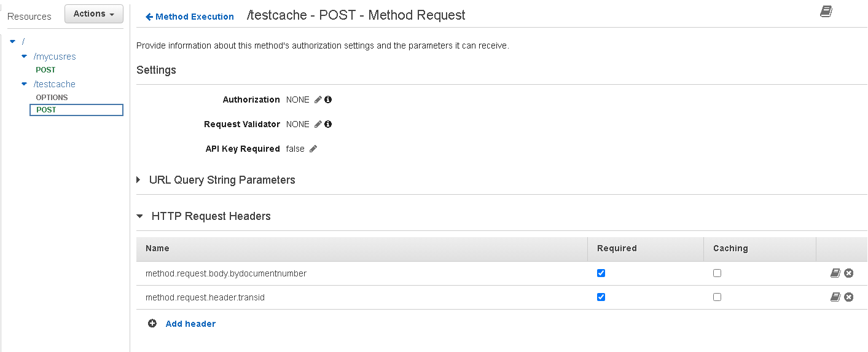Delete the bydocumentnumber header row
The height and width of the screenshot is (352, 868).
click(848, 273)
